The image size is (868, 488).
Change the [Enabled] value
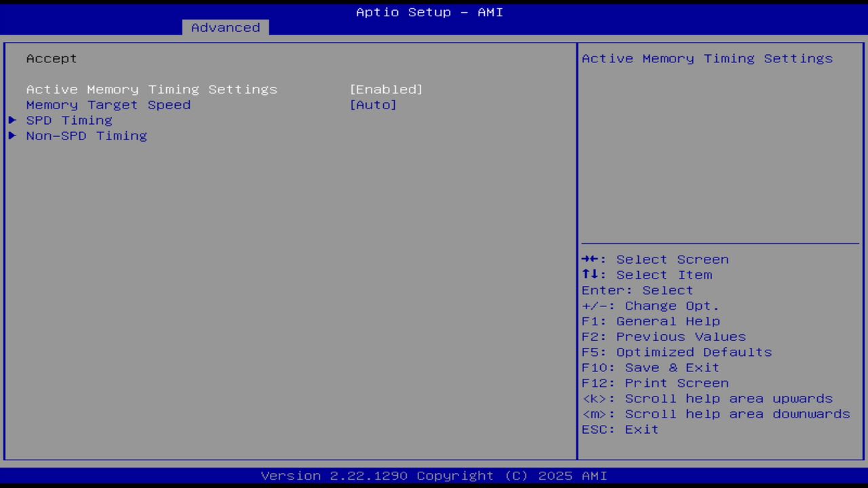[386, 89]
